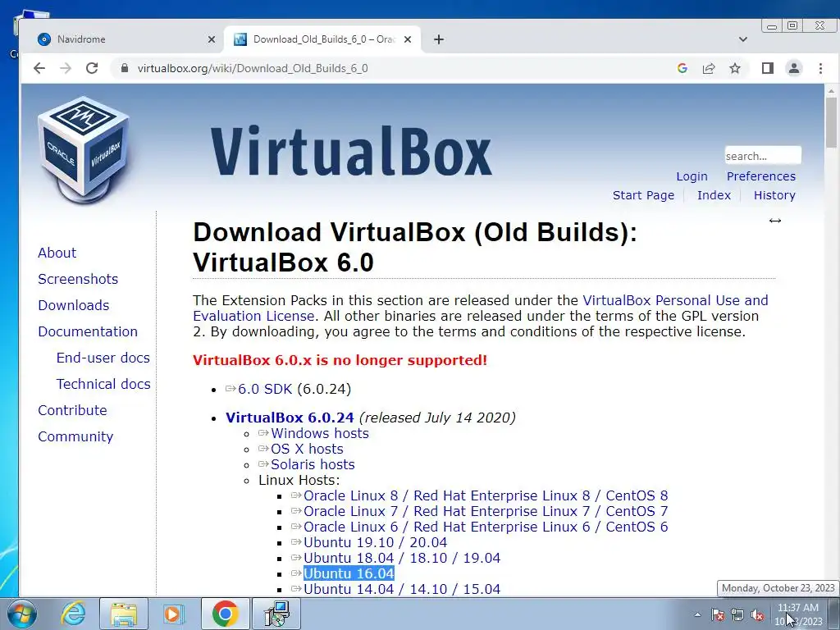This screenshot has height=630, width=840.
Task: Focus the wiki search field
Action: point(763,155)
